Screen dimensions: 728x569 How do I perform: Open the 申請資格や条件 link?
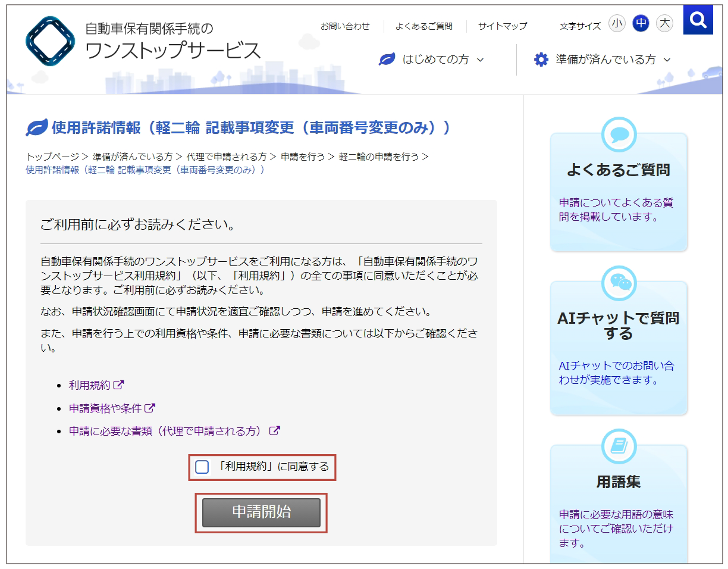click(x=105, y=408)
